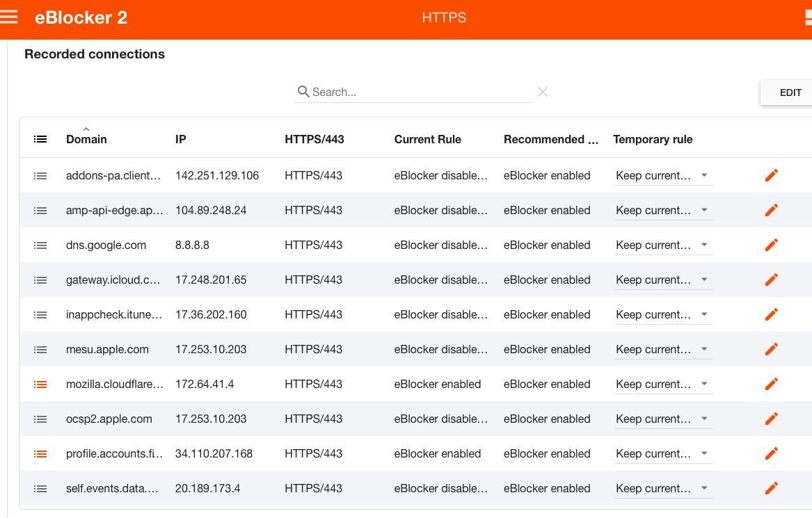812x518 pixels.
Task: Select the mesu.apple.com domain text
Action: pyautogui.click(x=107, y=350)
